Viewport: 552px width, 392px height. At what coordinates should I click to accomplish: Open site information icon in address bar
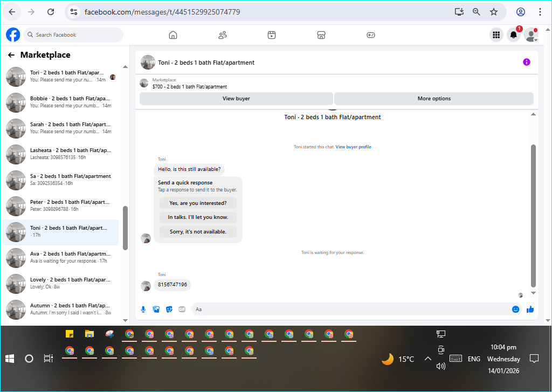pyautogui.click(x=74, y=12)
